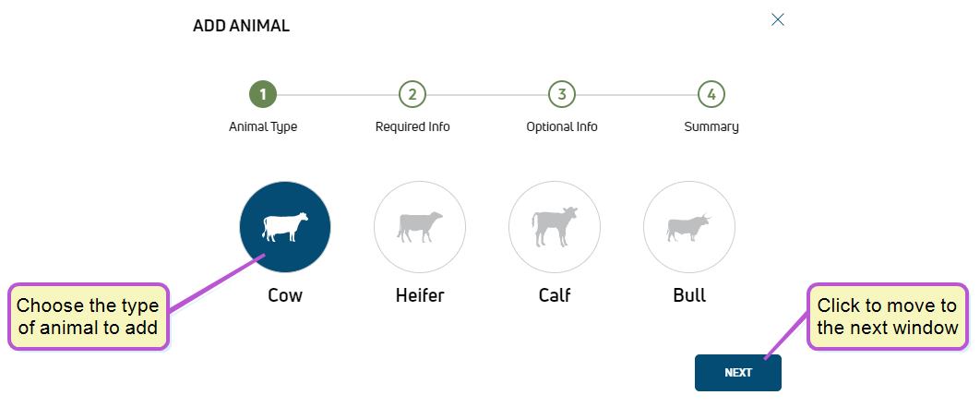Click the Calf text label

click(x=555, y=295)
